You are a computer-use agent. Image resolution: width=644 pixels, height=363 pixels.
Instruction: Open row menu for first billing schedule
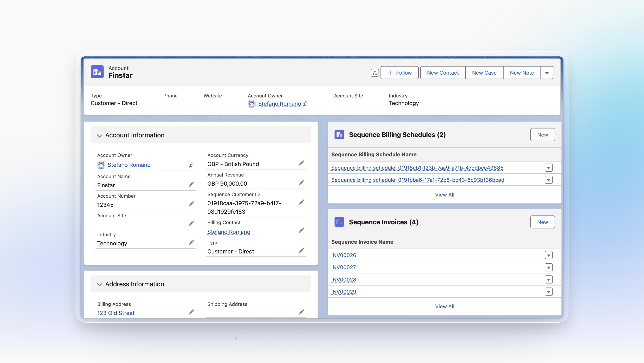coord(549,168)
